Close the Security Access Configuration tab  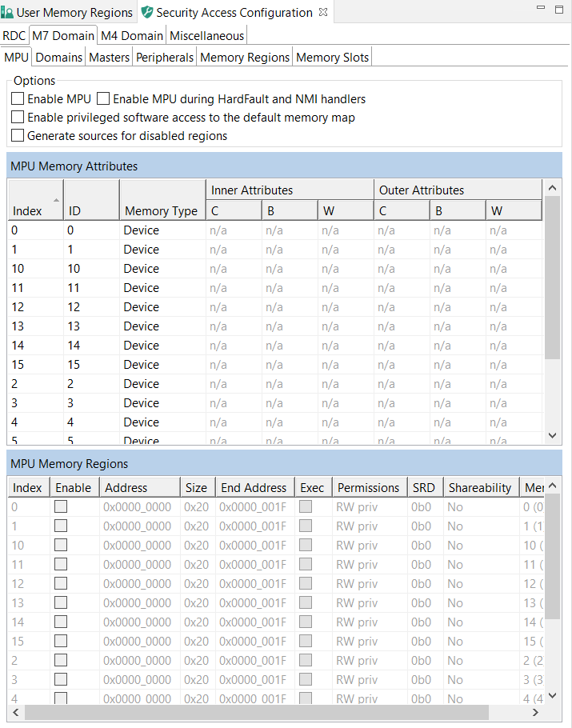pyautogui.click(x=323, y=13)
